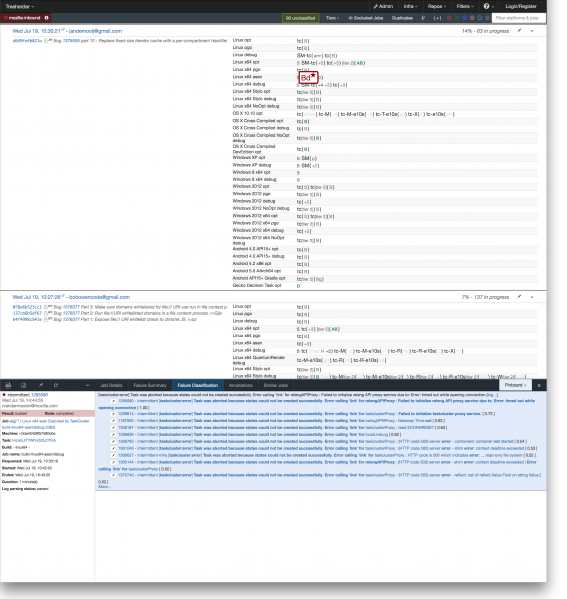Switch to the Annotations tab
The image size is (567, 599).
click(241, 385)
